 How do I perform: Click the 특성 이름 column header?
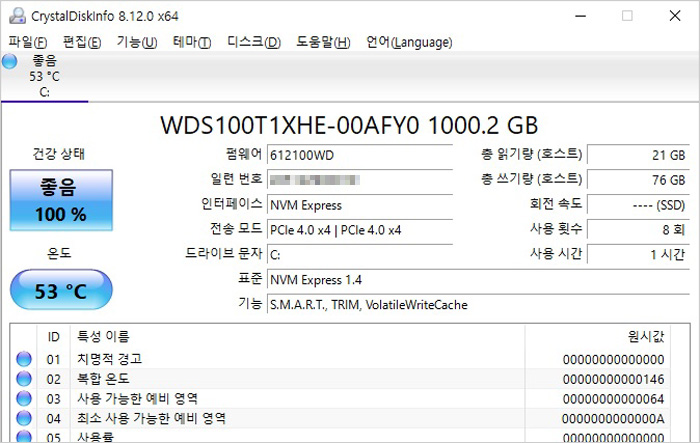click(297, 337)
